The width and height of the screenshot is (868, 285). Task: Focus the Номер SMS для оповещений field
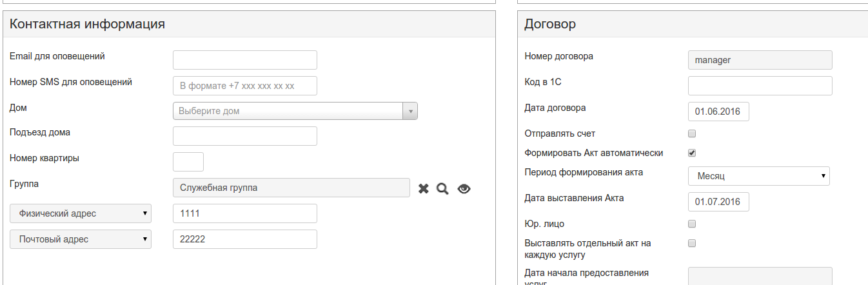pos(244,86)
